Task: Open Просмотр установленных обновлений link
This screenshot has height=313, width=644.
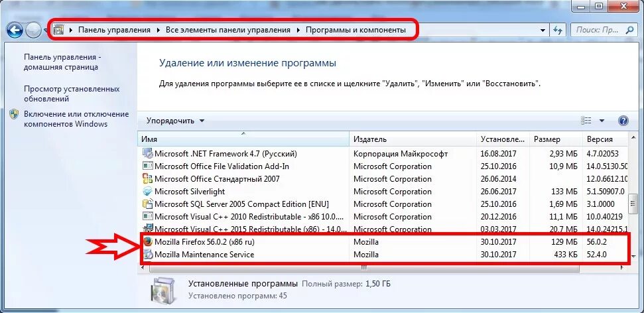Action: 72,94
